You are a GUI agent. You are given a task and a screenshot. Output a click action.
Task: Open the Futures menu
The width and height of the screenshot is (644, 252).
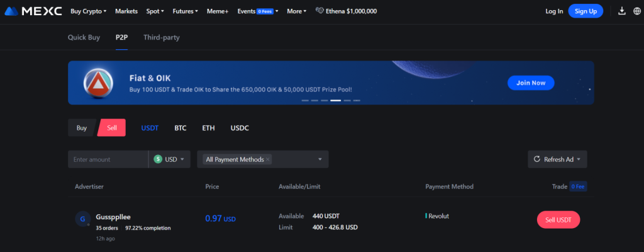pos(186,11)
